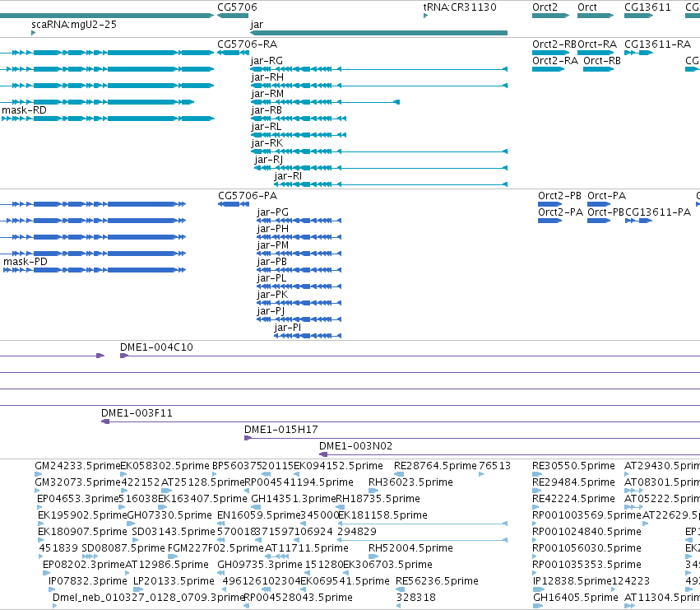Select the IP07832.3prime EST label
700x610 pixels.
(88, 581)
